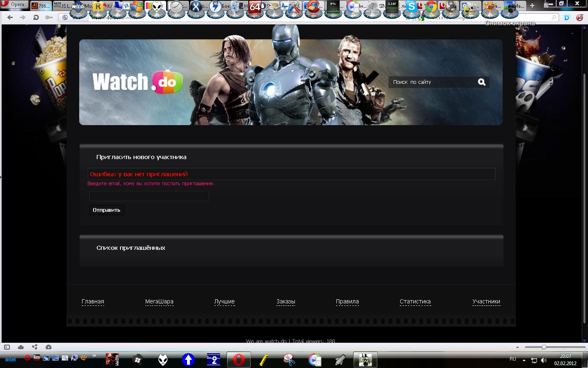Open the recycle bin dock icon

point(236,7)
